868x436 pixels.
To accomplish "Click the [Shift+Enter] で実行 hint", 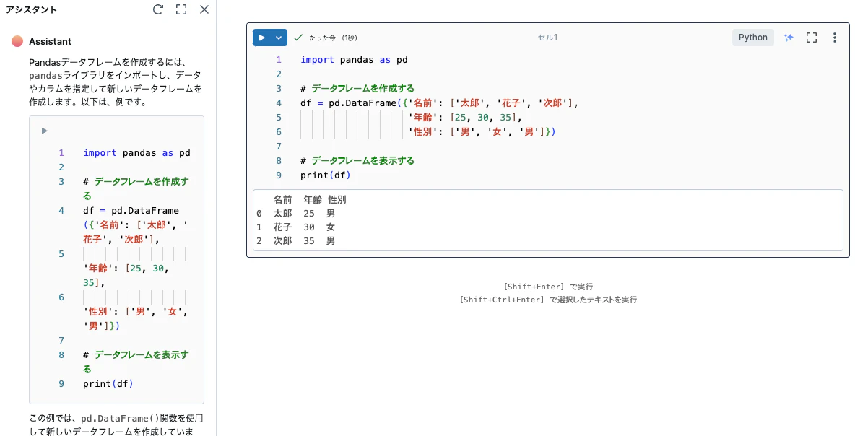I will [x=548, y=287].
